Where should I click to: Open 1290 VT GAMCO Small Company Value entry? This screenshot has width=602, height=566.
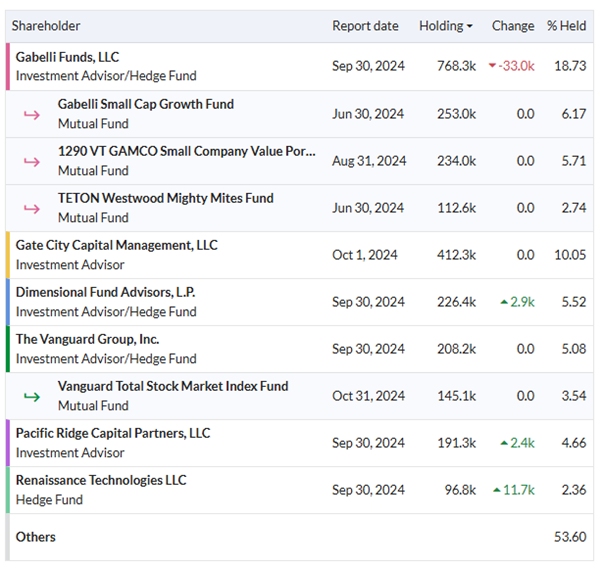(x=187, y=151)
